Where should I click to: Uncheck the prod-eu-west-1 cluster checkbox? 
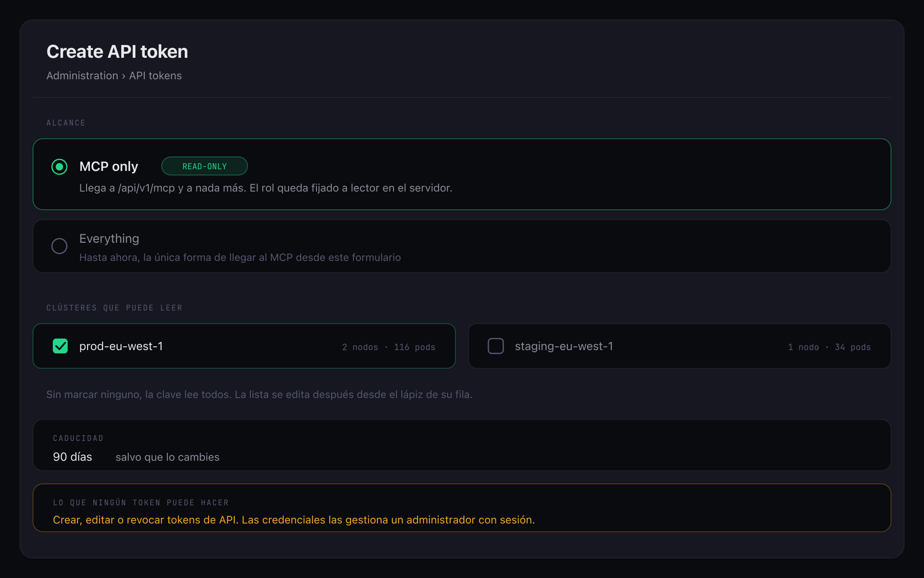(60, 346)
